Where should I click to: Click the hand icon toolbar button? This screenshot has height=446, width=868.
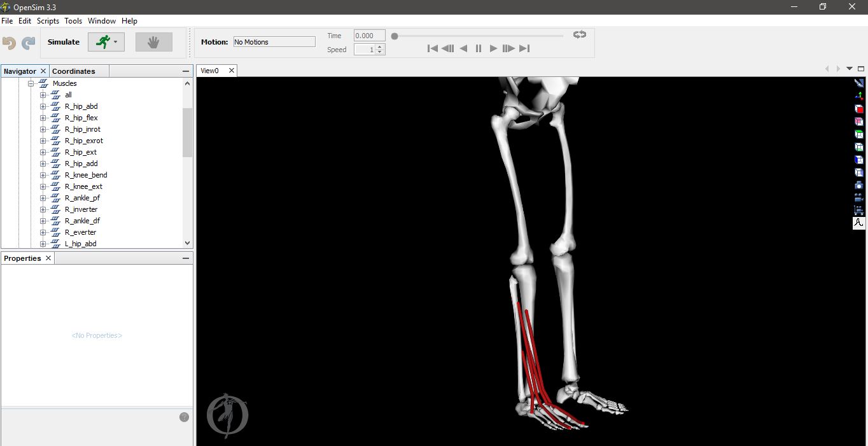click(x=153, y=42)
